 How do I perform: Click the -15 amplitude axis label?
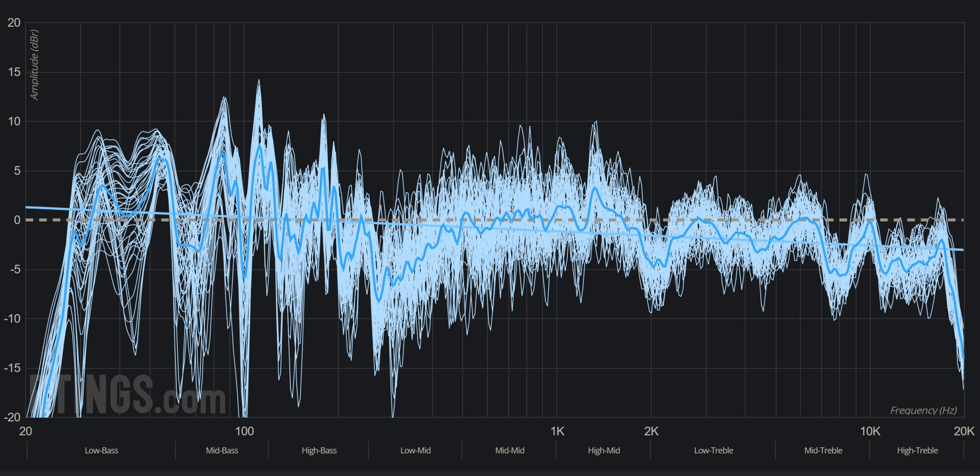pyautogui.click(x=12, y=368)
